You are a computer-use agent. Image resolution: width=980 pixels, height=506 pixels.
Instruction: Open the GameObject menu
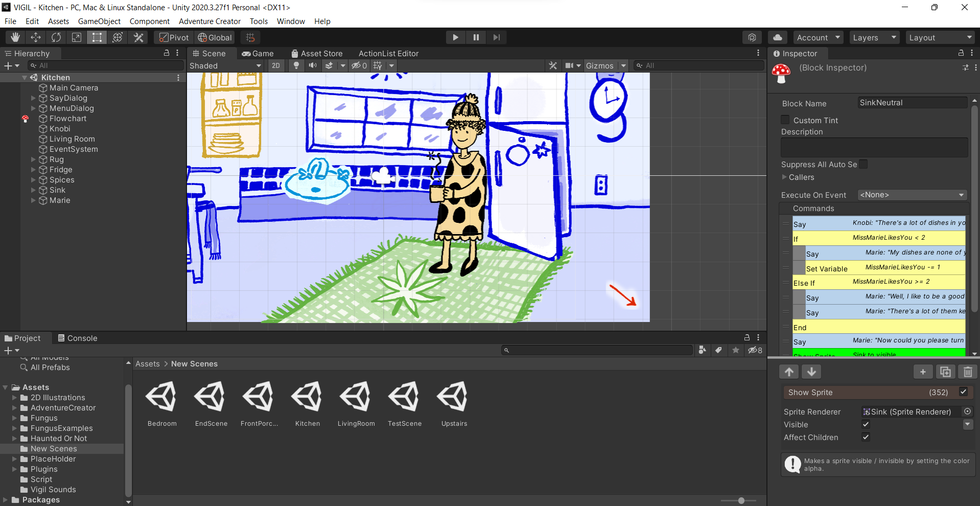click(x=99, y=21)
